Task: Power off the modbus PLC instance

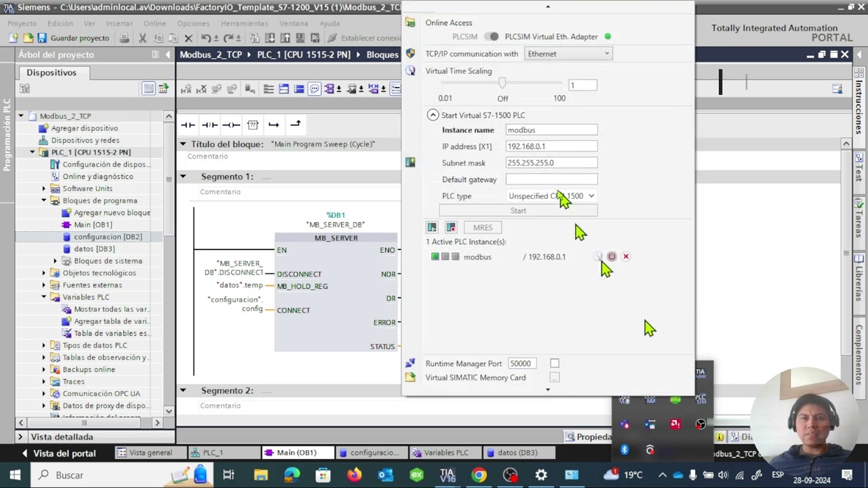Action: coord(612,256)
